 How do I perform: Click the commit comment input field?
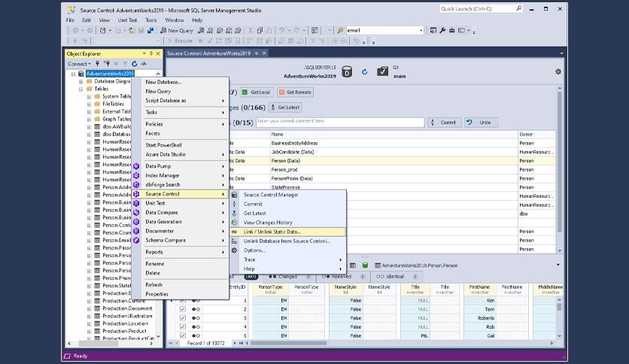(340, 123)
